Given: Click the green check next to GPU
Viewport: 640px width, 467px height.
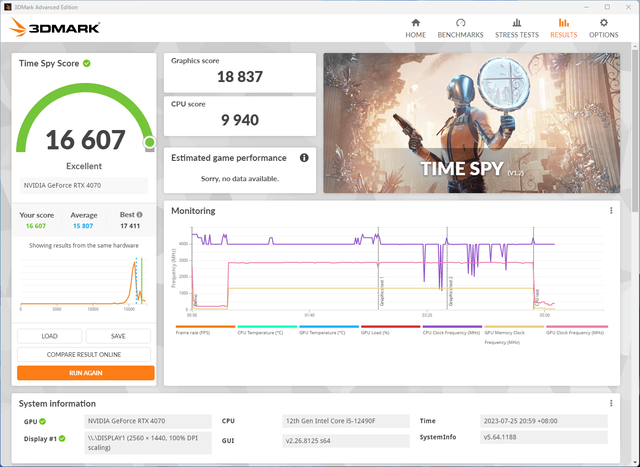Looking at the screenshot, I should [x=42, y=421].
